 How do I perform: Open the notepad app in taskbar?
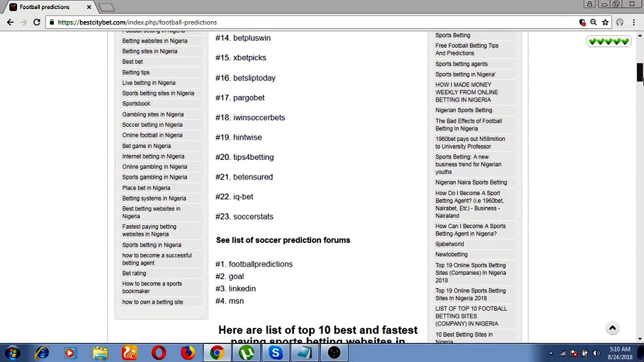304,353
